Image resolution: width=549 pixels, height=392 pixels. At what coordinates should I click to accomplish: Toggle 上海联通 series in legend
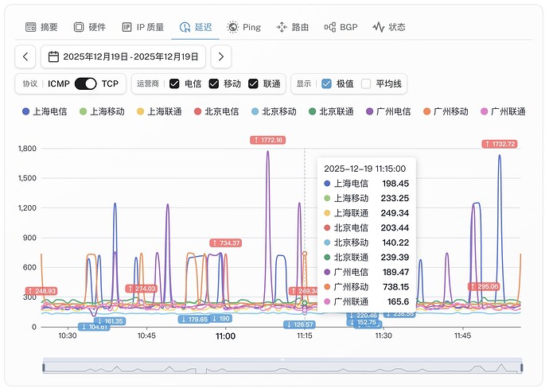pyautogui.click(x=159, y=111)
